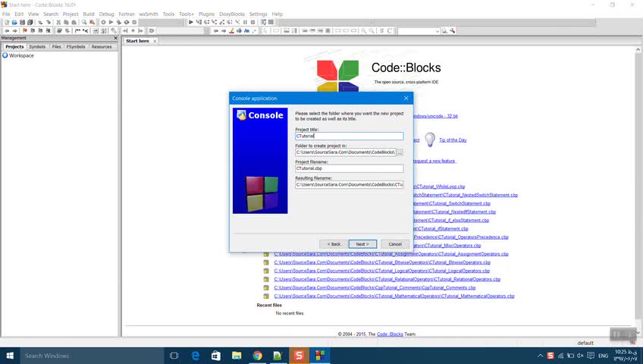Viewport: 643px width, 364px height.
Task: Select the Start here editor tab
Action: [x=137, y=41]
